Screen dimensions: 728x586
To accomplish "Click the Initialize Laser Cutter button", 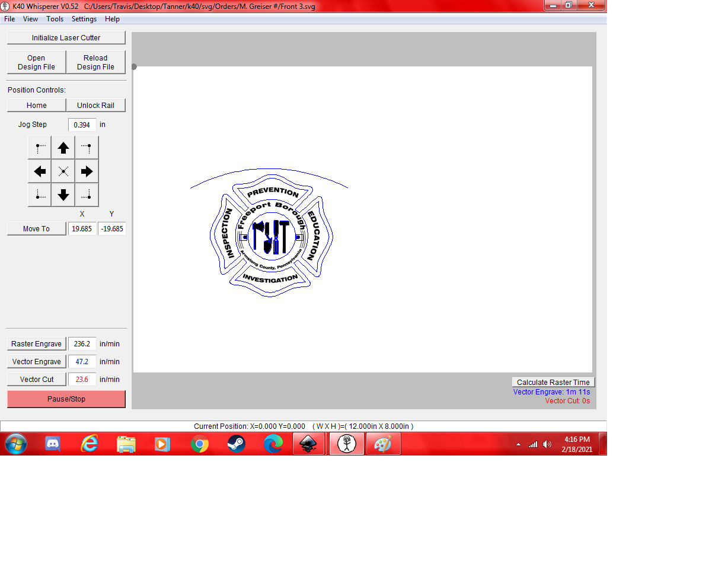I will (66, 37).
